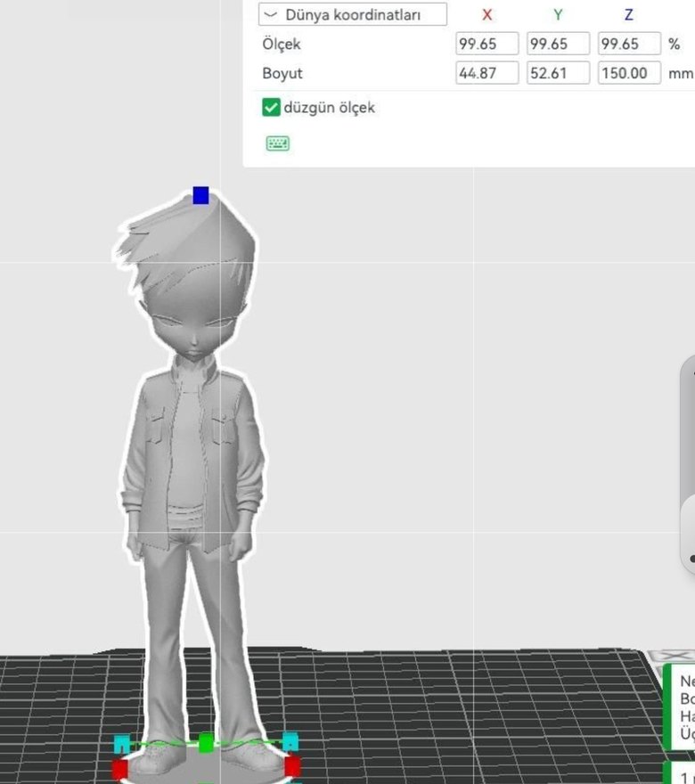This screenshot has height=784, width=695.
Task: Uncheck the düzgün ölçek checkbox
Action: 272,108
